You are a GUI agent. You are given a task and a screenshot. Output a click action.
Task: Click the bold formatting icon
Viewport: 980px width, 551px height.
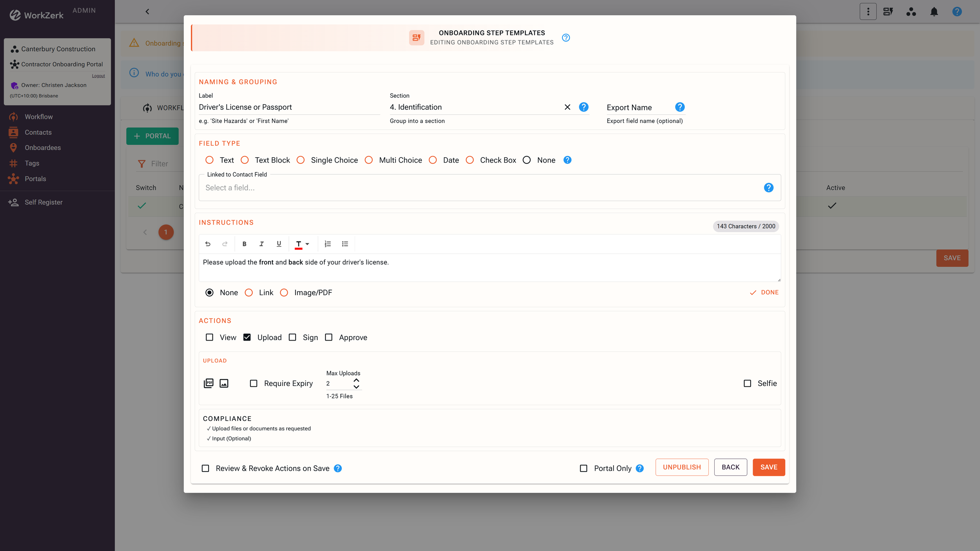pos(244,244)
